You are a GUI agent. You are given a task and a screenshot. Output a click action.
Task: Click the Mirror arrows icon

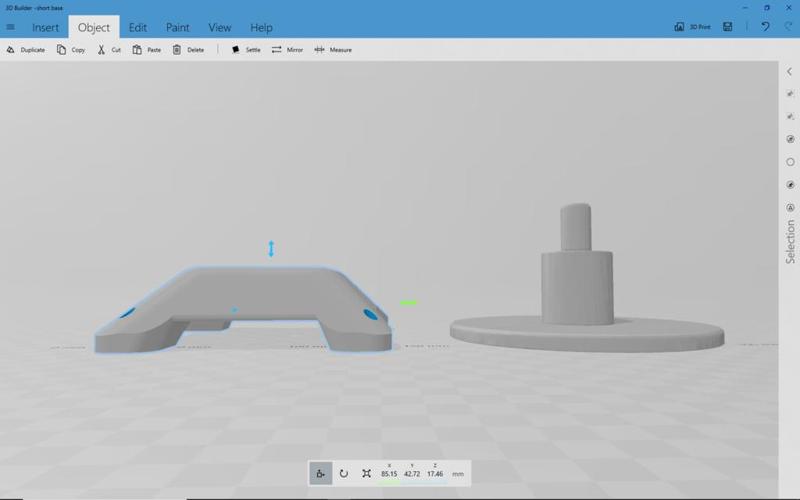click(x=277, y=49)
